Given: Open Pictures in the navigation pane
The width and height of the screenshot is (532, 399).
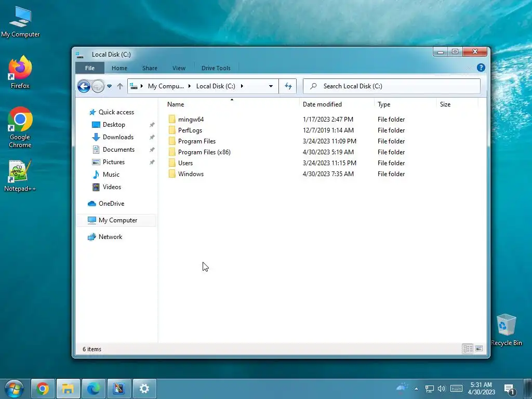Looking at the screenshot, I should click(114, 162).
